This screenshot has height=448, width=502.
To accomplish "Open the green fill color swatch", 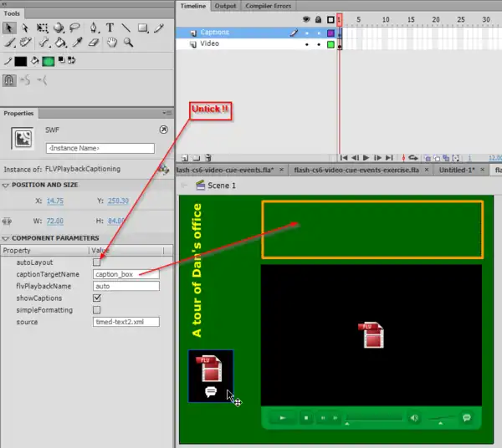I will pos(49,61).
